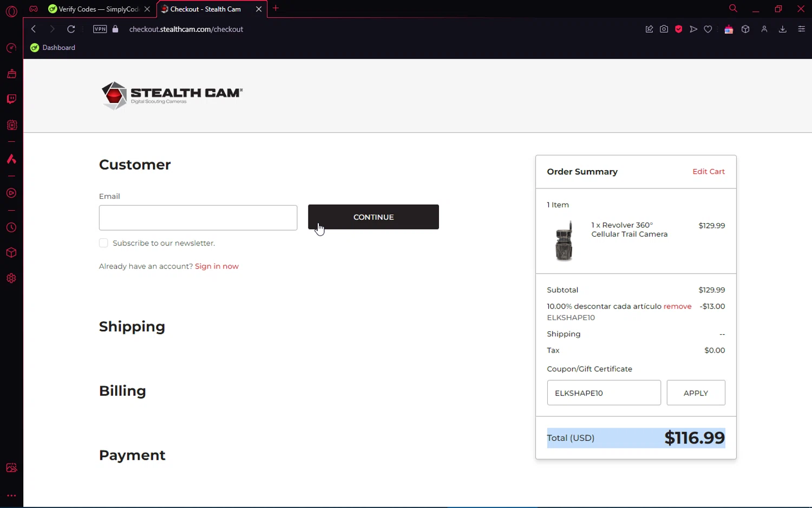Image resolution: width=812 pixels, height=508 pixels.
Task: Open Pinboards icon in address bar
Action: tap(649, 29)
